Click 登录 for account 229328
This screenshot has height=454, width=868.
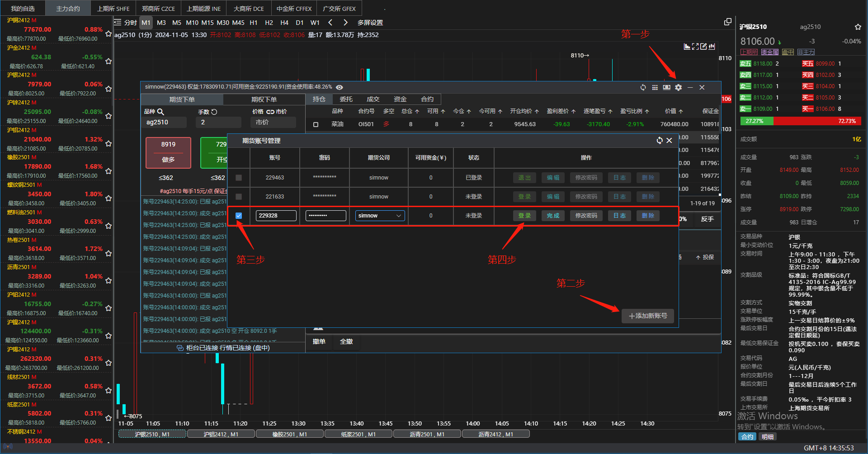[524, 216]
